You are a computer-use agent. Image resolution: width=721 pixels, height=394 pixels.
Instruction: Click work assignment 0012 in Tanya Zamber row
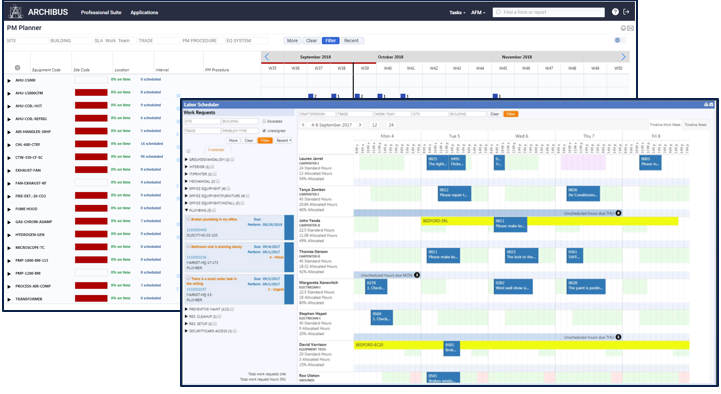tap(454, 193)
